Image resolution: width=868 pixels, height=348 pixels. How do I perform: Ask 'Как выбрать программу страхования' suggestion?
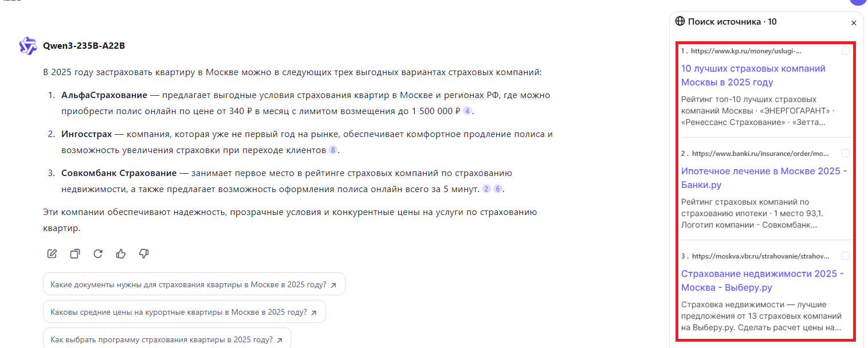coord(167,339)
